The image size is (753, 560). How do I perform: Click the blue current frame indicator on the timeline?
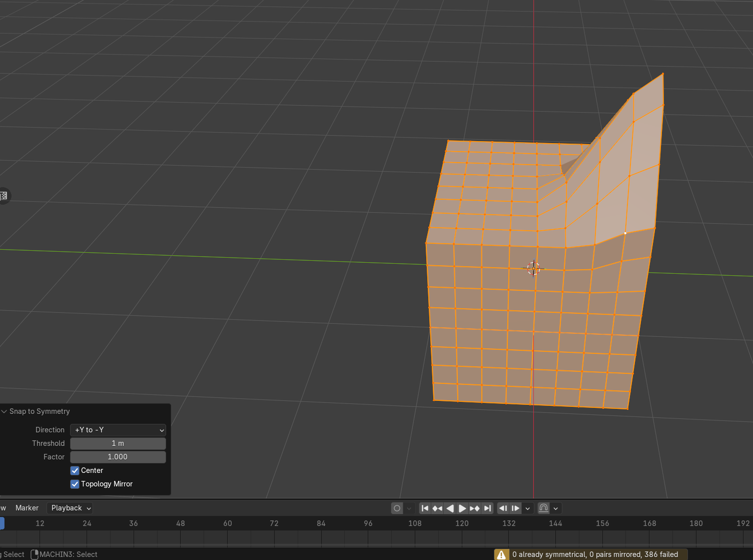pyautogui.click(x=2, y=523)
